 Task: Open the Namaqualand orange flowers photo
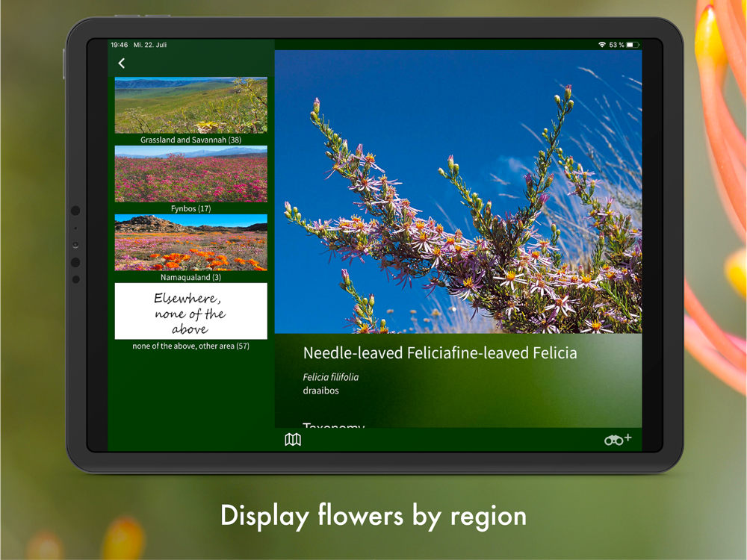pyautogui.click(x=191, y=243)
